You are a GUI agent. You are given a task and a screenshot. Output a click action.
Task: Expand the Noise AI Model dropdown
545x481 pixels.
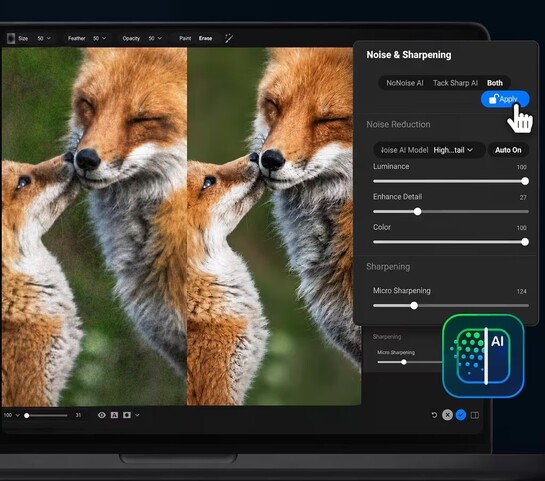[453, 150]
